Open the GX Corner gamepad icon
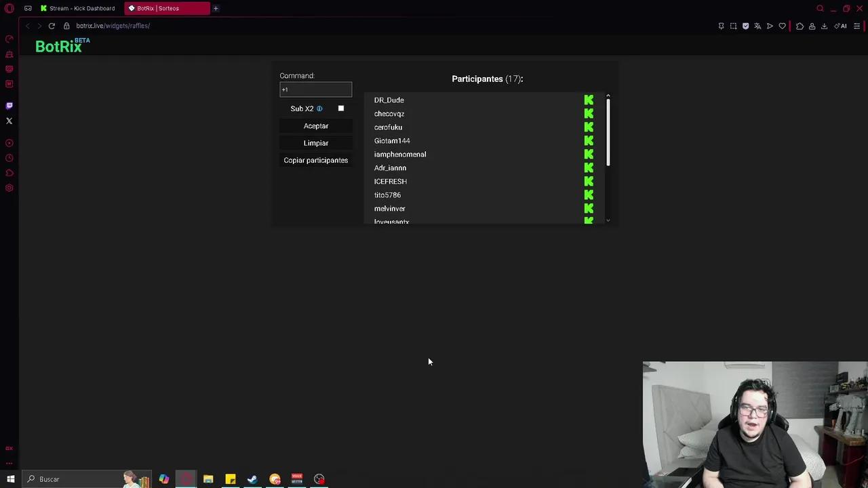Image resolution: width=868 pixels, height=488 pixels. 28,8
